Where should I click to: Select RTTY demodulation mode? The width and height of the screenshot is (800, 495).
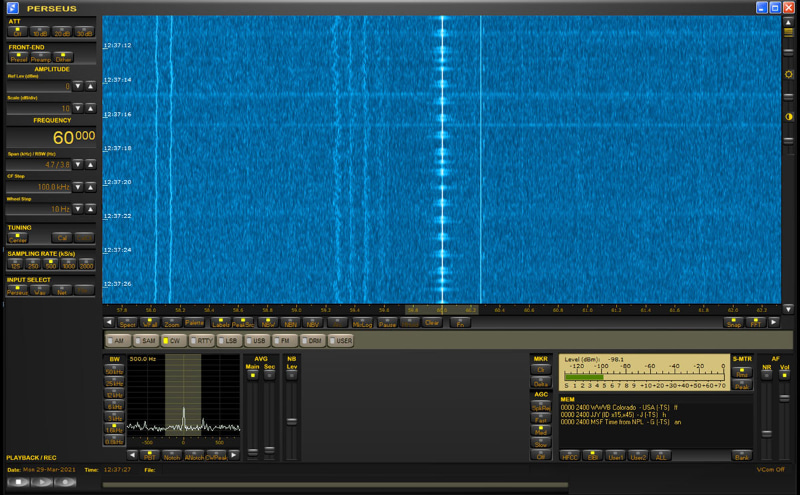(202, 340)
